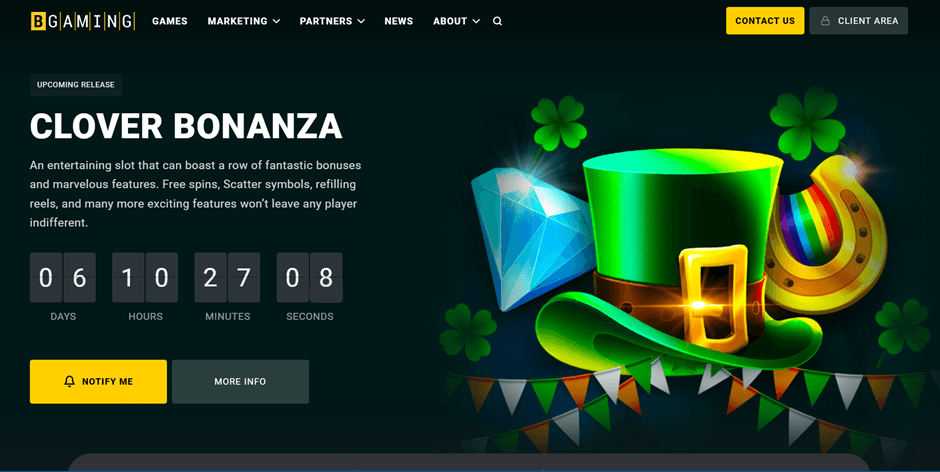The height and width of the screenshot is (472, 940).
Task: Open the search magnifier icon
Action: (x=498, y=21)
